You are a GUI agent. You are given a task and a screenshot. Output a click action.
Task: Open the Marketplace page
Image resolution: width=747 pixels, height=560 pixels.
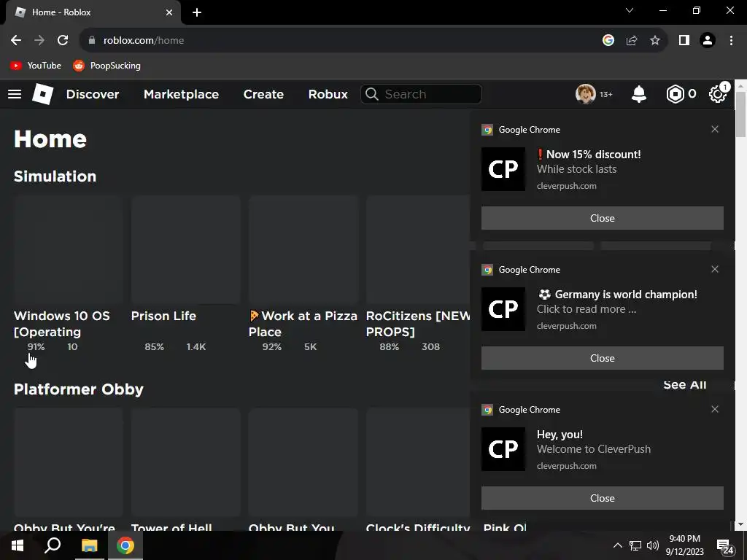coord(181,94)
